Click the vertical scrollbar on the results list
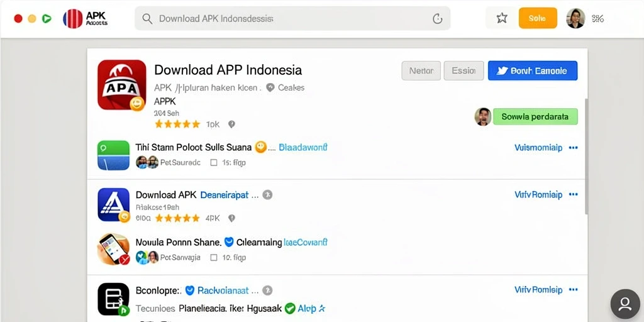This screenshot has height=322, width=644. 586,156
